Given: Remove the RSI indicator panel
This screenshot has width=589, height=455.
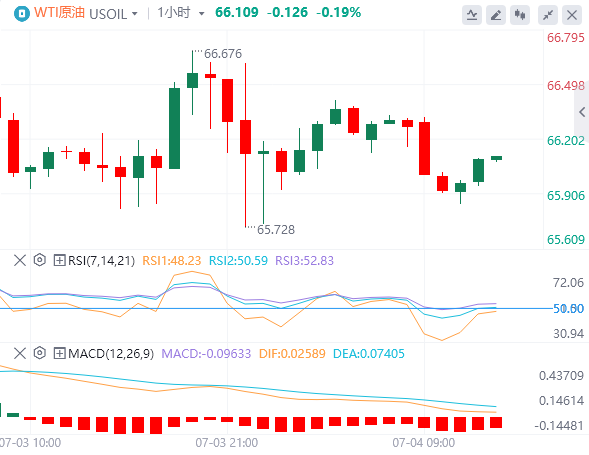Looking at the screenshot, I should coord(20,260).
